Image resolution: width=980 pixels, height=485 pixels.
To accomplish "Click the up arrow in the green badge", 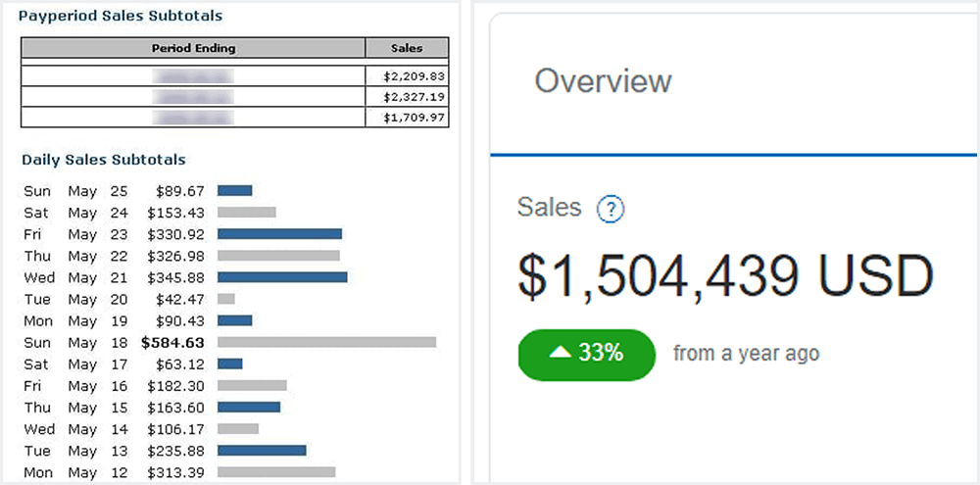I will tap(561, 353).
